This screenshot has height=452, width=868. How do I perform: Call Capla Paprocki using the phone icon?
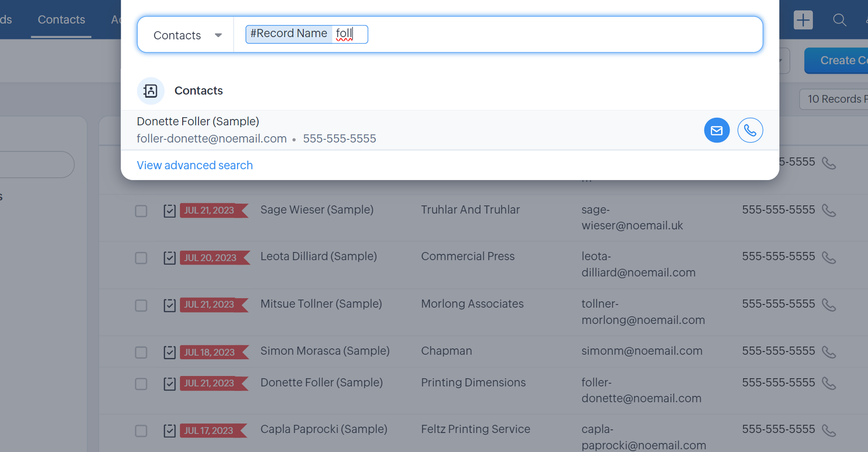pos(829,430)
